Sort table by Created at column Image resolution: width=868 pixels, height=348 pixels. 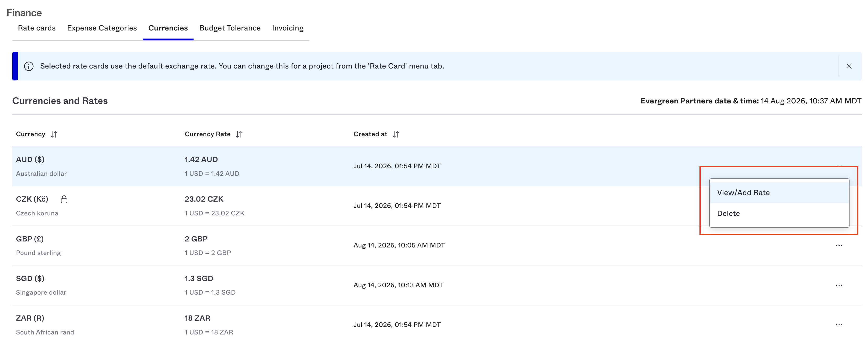(x=396, y=134)
